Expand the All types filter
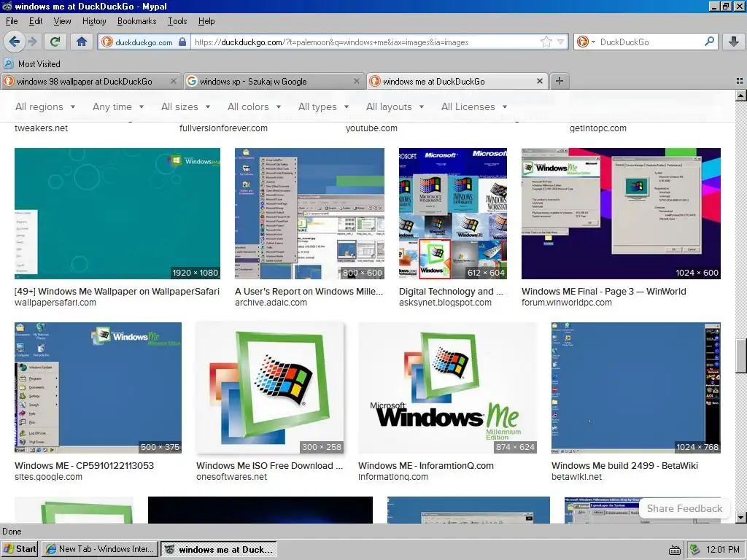 (x=323, y=106)
